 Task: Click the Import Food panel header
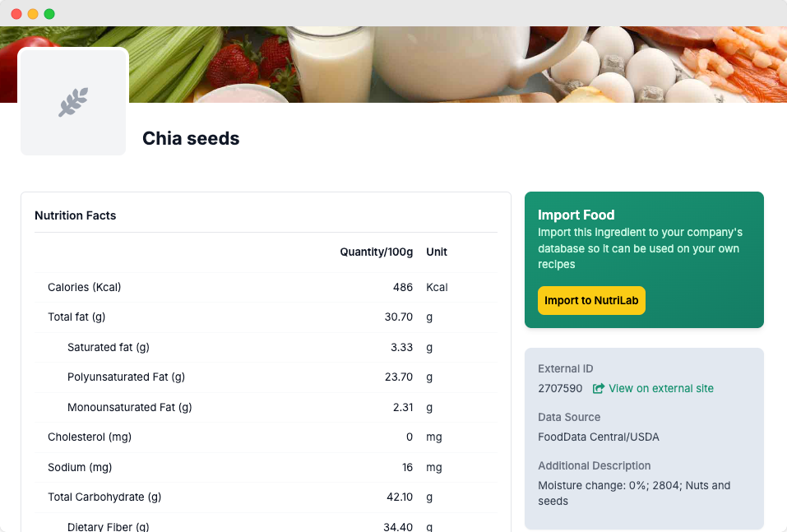coord(576,215)
